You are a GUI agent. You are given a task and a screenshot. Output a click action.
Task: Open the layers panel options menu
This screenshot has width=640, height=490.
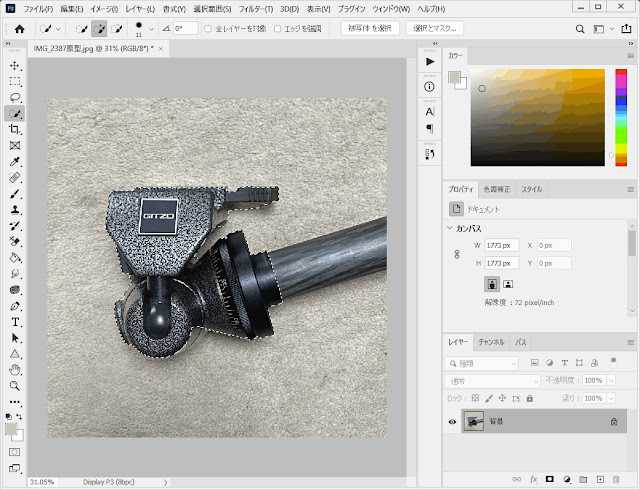pyautogui.click(x=631, y=342)
